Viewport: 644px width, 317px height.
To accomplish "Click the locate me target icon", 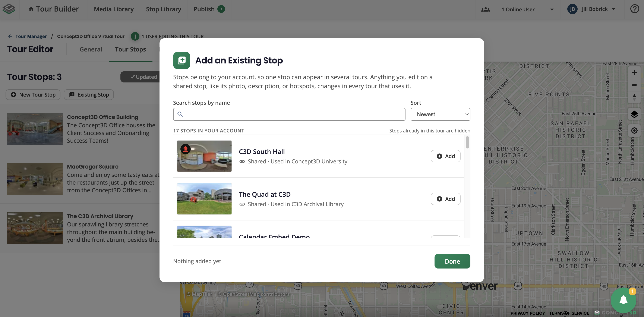I will 634,131.
